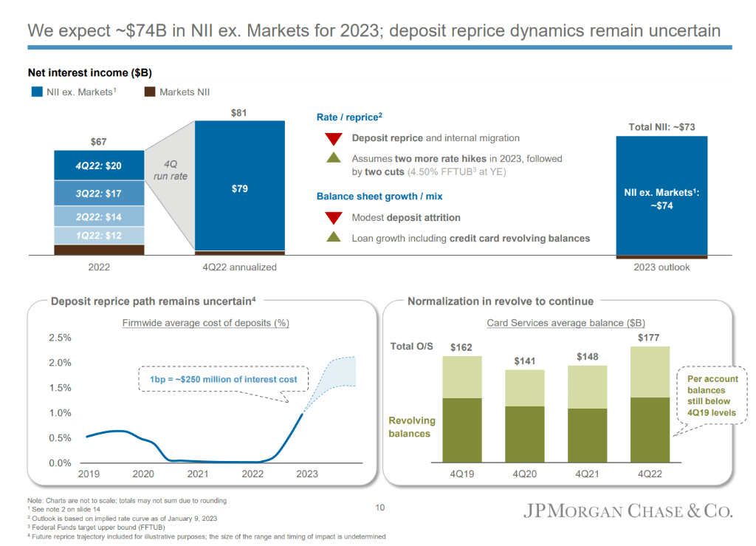Click the blue NII ex. Markets legend swatch
The height and width of the screenshot is (546, 756).
(x=37, y=92)
